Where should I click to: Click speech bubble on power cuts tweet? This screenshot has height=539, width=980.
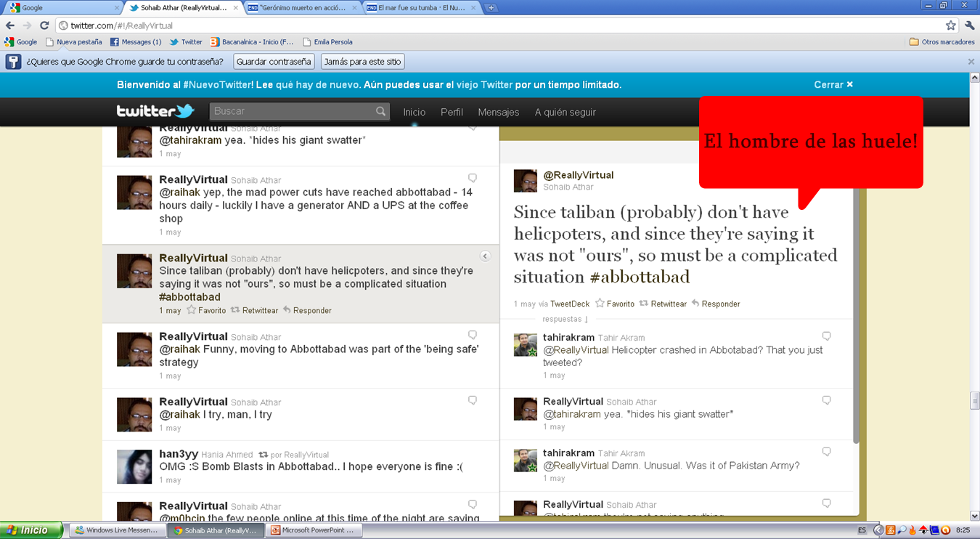pos(473,178)
